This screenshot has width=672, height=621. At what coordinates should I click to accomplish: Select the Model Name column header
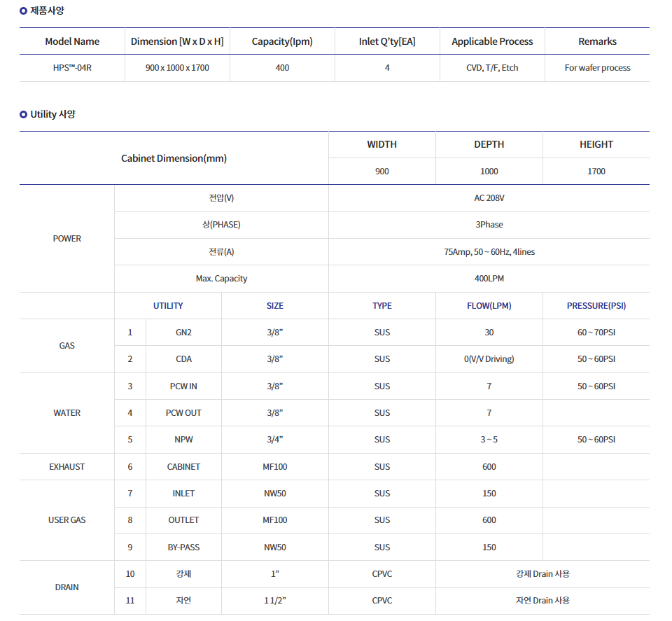tap(72, 41)
